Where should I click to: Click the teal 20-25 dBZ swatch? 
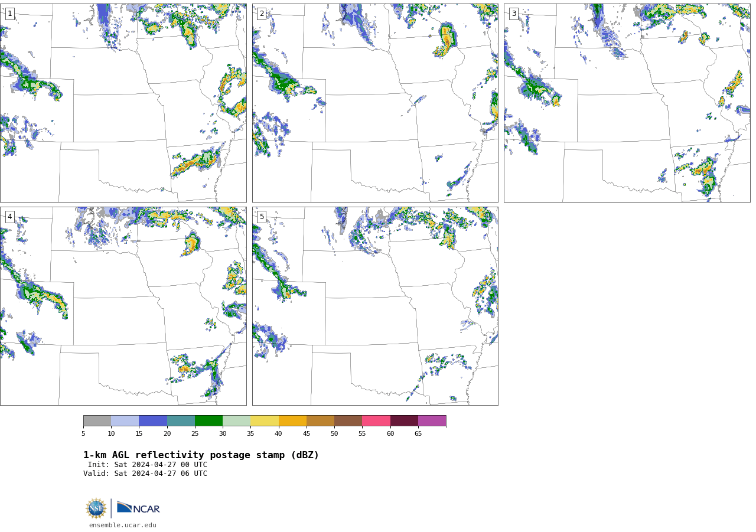coord(181,421)
